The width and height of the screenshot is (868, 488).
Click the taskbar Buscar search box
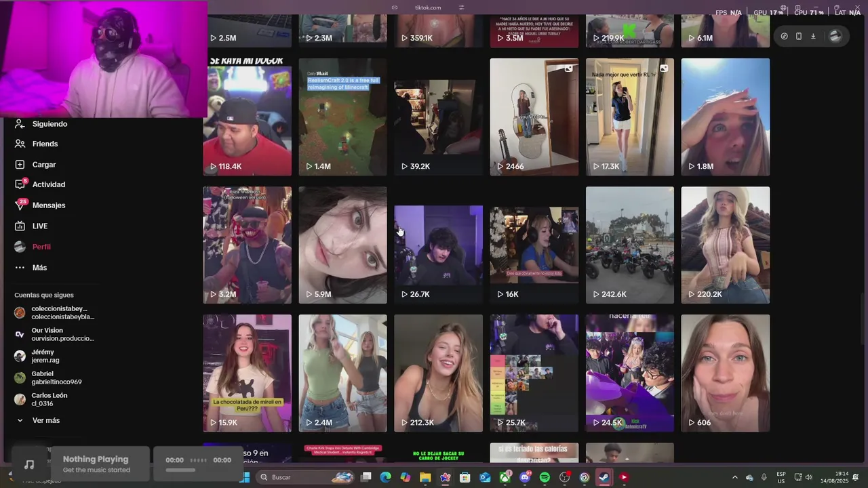pyautogui.click(x=307, y=477)
